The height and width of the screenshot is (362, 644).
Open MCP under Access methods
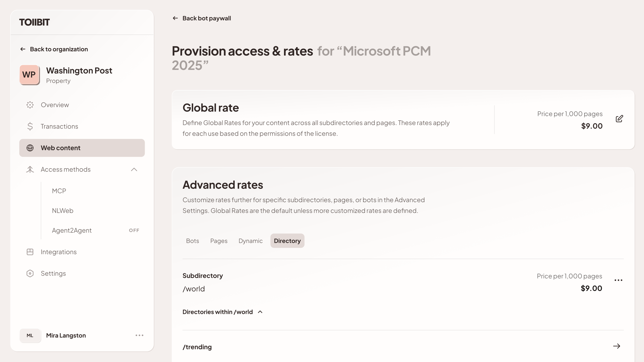[x=59, y=191]
